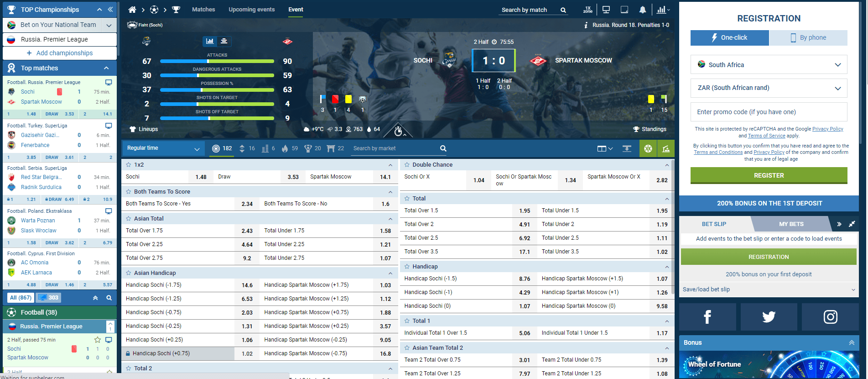Click the collapse all markets icon

pyautogui.click(x=627, y=148)
